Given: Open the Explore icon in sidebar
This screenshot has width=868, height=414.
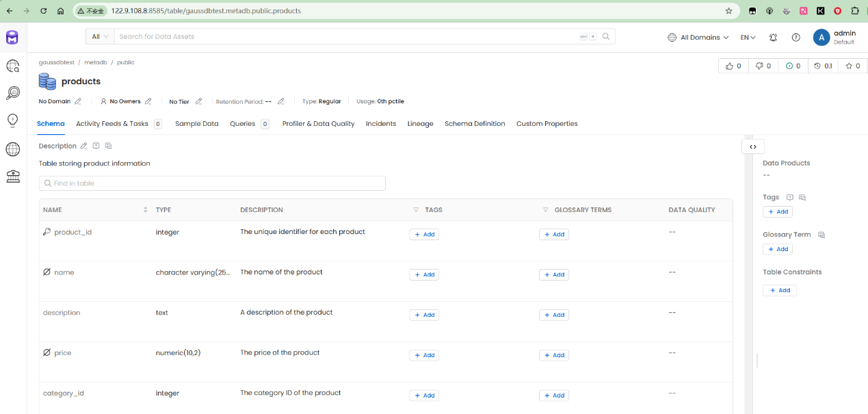Looking at the screenshot, I should 13,66.
